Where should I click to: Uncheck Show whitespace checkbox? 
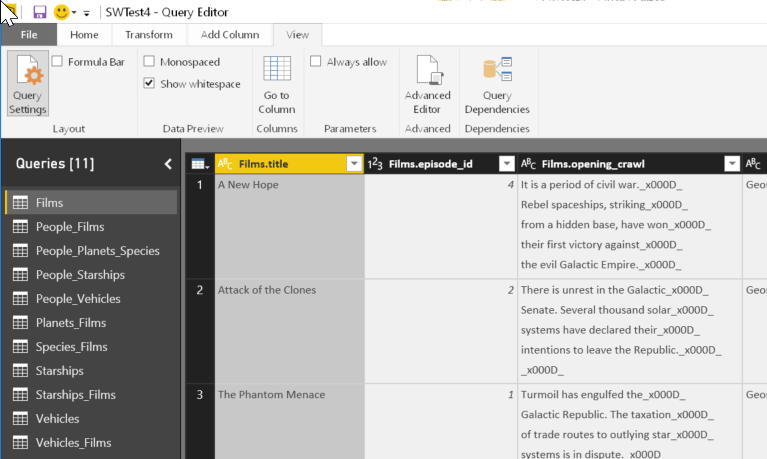(149, 83)
